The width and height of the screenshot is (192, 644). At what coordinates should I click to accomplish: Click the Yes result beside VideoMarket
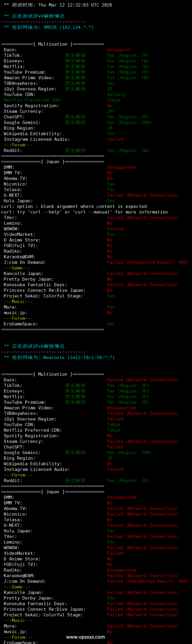[x=111, y=234]
